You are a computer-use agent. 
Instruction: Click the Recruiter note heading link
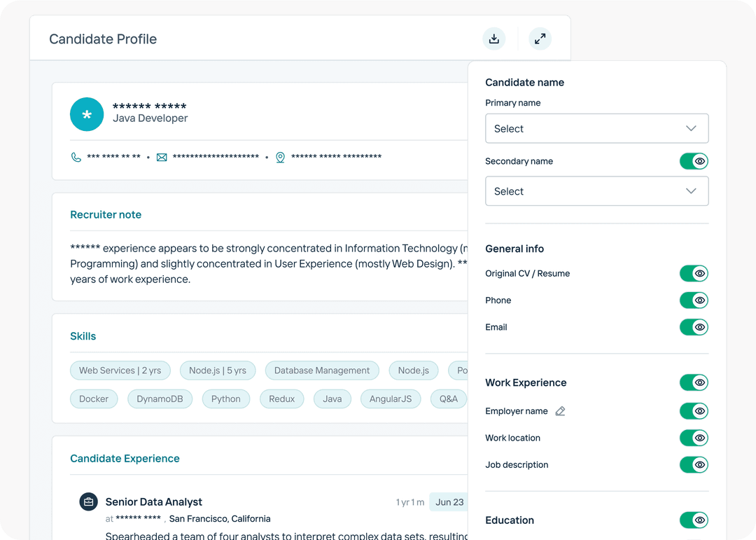pyautogui.click(x=106, y=214)
